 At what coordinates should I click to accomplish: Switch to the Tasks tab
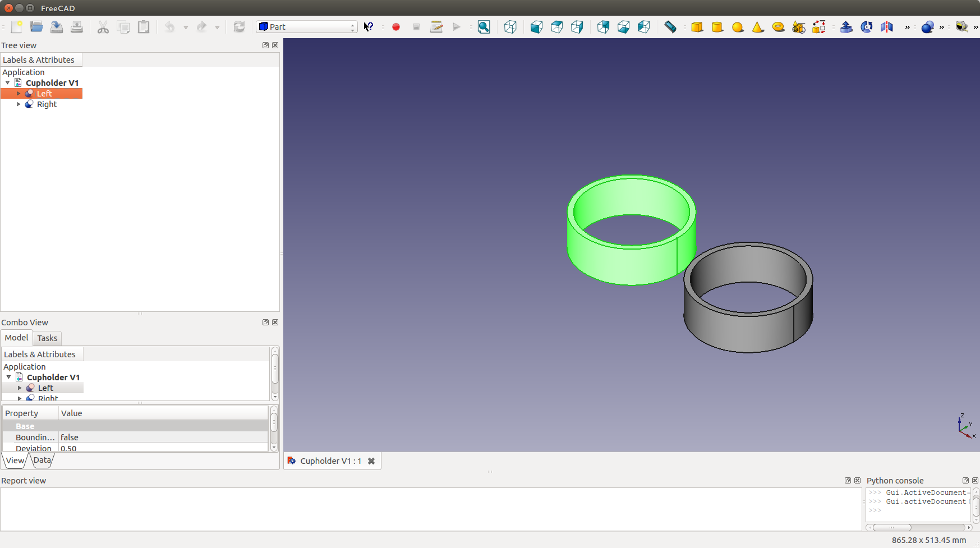point(47,338)
